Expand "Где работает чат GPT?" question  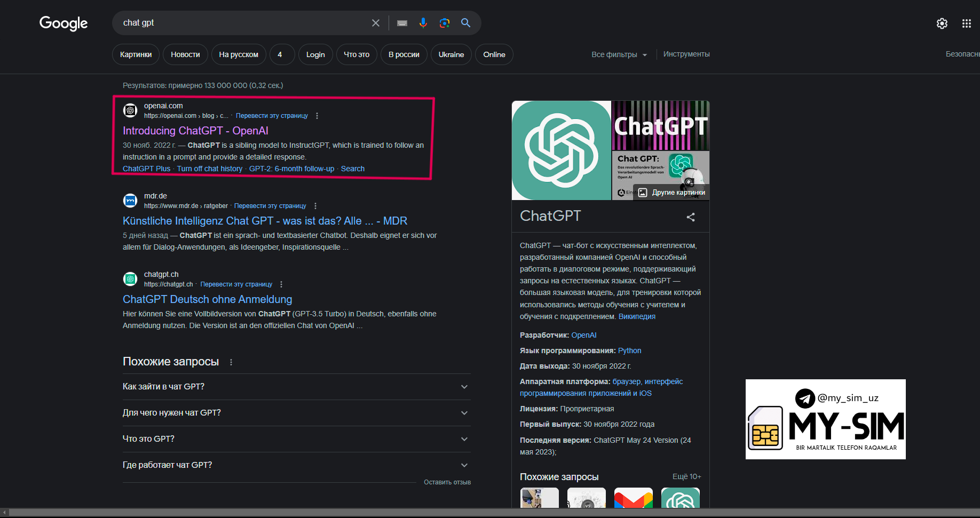pos(464,465)
